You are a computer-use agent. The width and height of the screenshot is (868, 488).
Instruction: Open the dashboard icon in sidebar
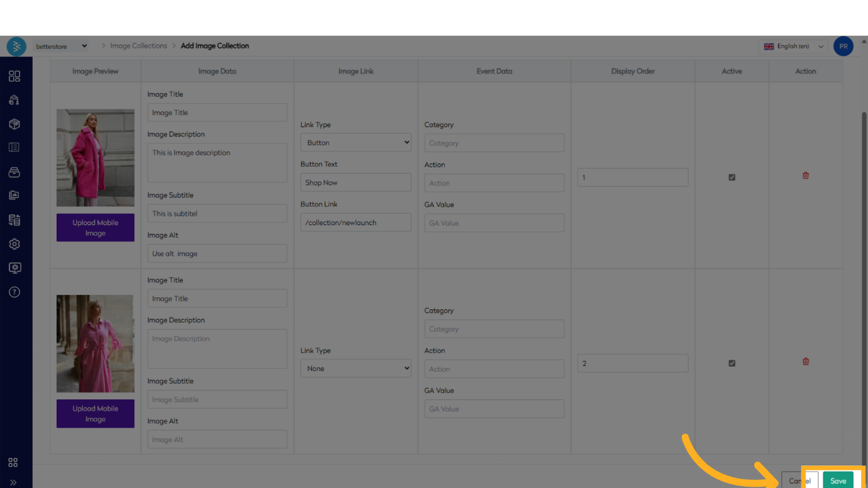(x=14, y=76)
